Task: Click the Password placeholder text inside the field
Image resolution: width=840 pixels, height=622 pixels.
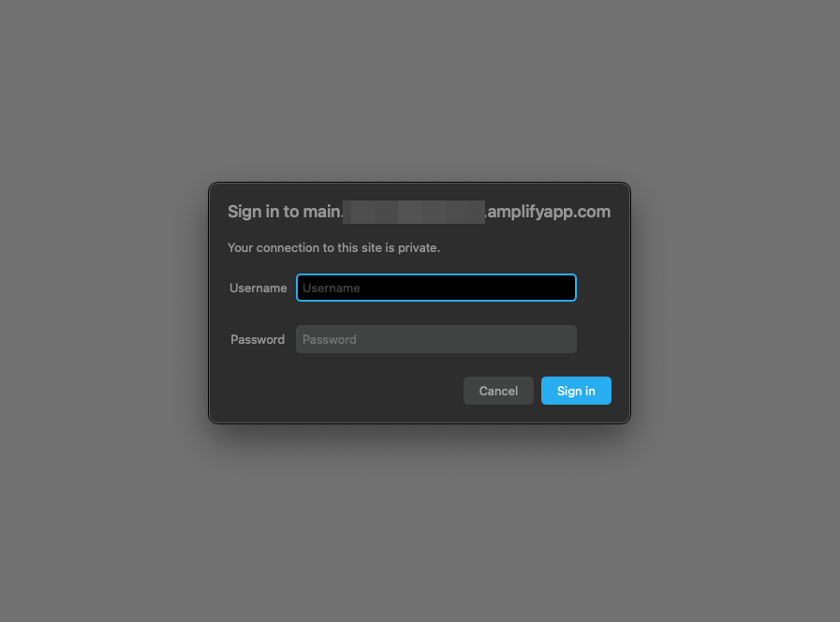Action: [x=329, y=340]
